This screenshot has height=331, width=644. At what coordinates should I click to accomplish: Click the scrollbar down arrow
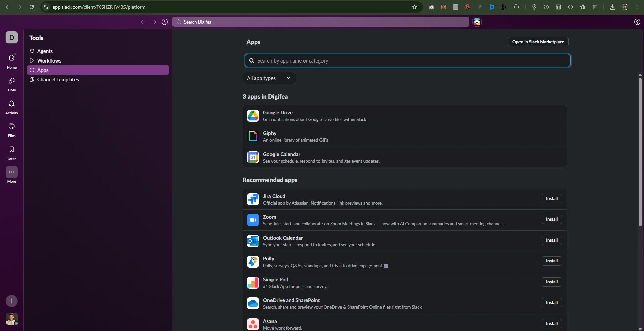pos(640,329)
